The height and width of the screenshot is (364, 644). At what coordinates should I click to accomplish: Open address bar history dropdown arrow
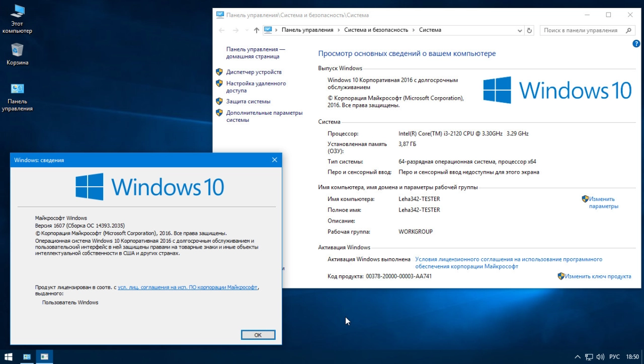coord(520,30)
